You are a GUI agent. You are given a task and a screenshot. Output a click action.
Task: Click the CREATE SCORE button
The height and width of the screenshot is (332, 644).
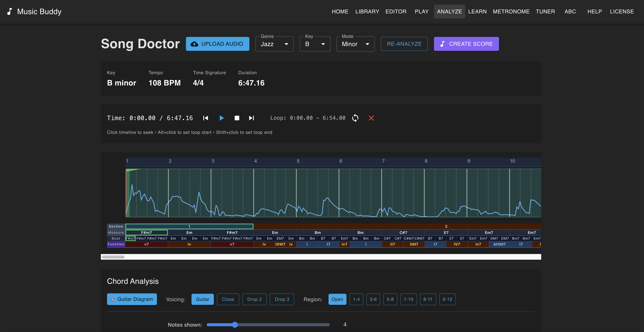pos(466,44)
